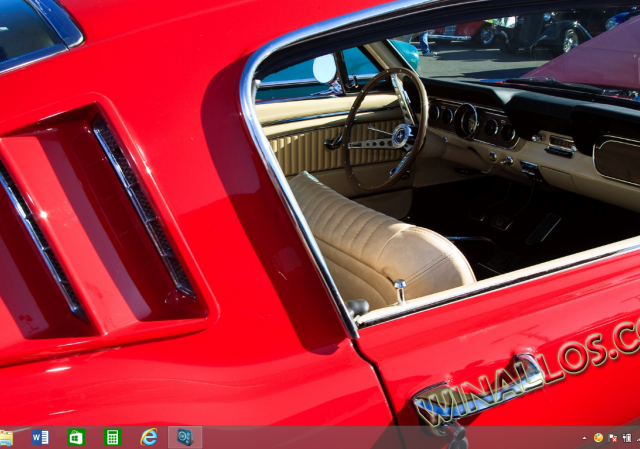Click empty taskbar space left of tray
This screenshot has width=640, height=449.
click(400, 438)
